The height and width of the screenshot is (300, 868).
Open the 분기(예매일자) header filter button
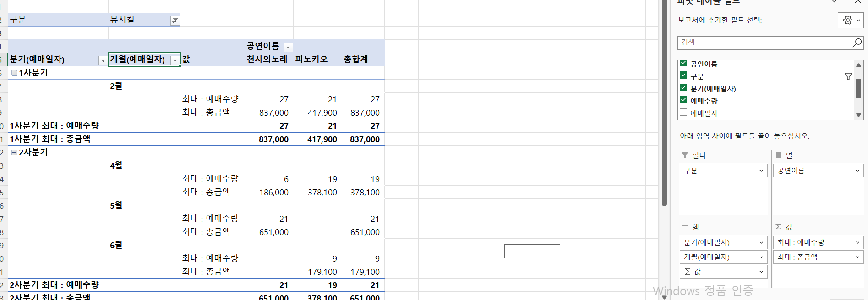tap(103, 60)
